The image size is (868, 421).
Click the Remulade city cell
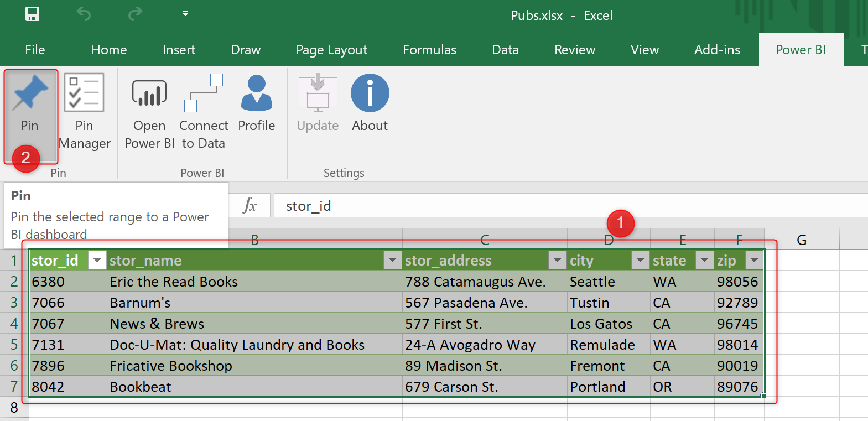coord(609,344)
